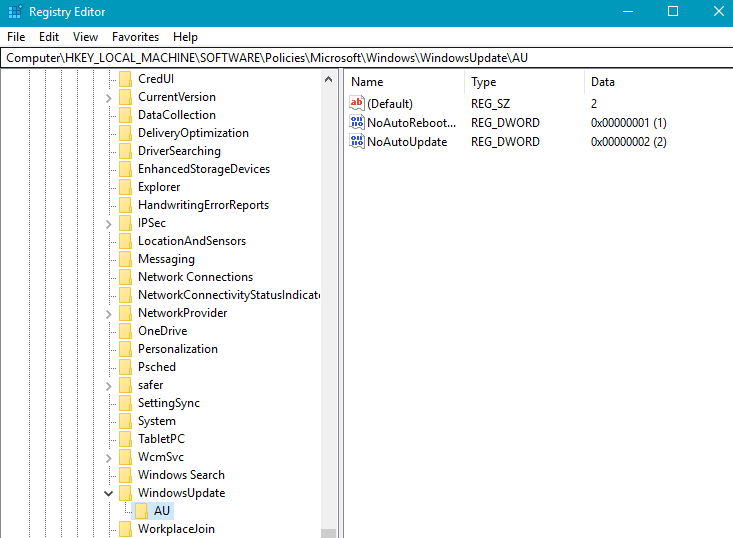The width and height of the screenshot is (733, 538).
Task: Expand the NetworkProvider key arrow
Action: [x=109, y=313]
